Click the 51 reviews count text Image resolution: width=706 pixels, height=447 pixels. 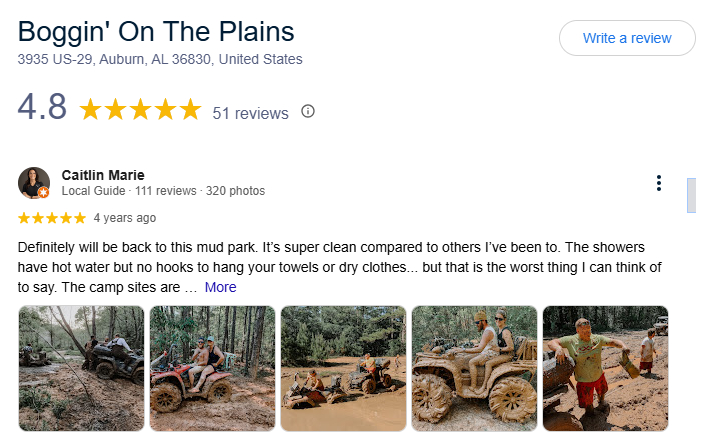pos(250,113)
